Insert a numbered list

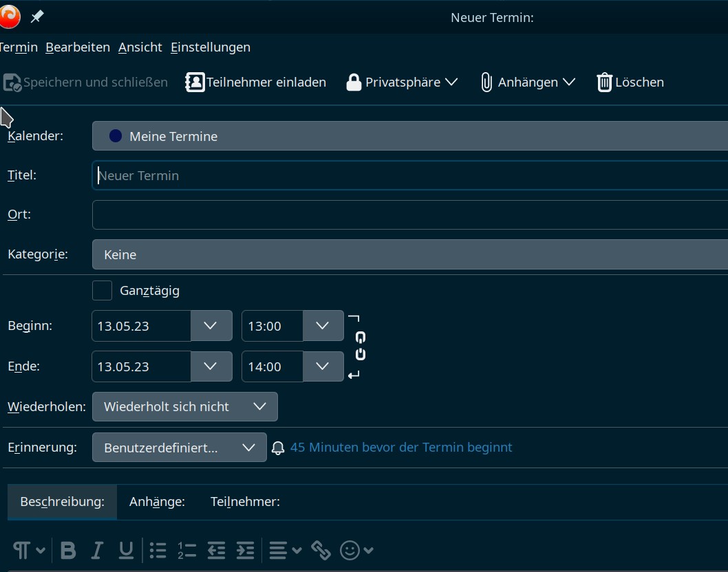186,550
